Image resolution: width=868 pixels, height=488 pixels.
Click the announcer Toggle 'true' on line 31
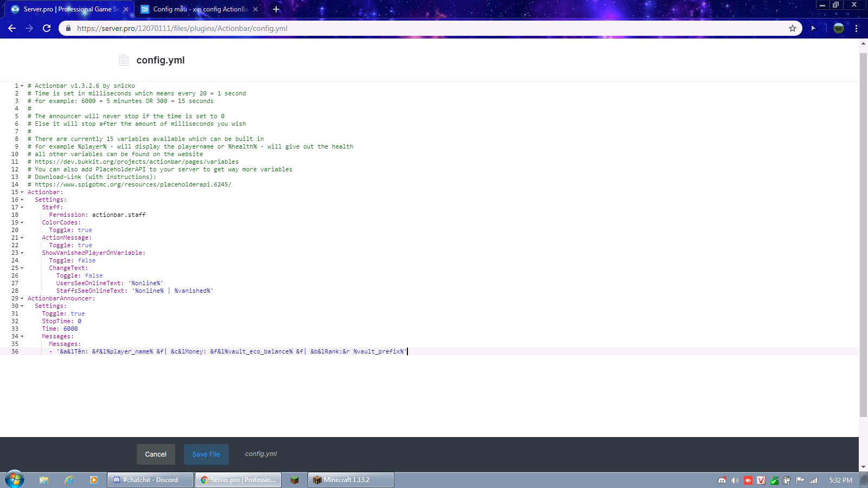(78, 314)
